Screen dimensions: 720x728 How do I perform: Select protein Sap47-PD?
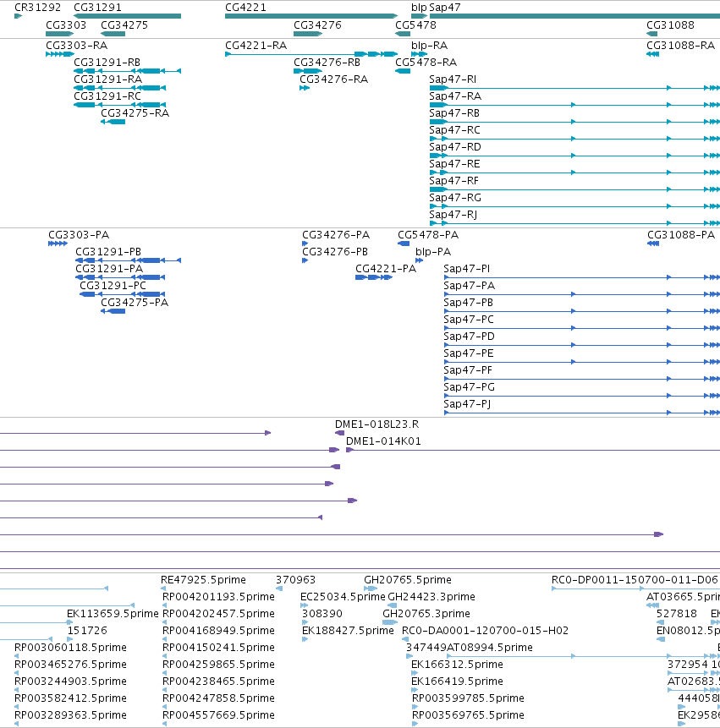[470, 337]
